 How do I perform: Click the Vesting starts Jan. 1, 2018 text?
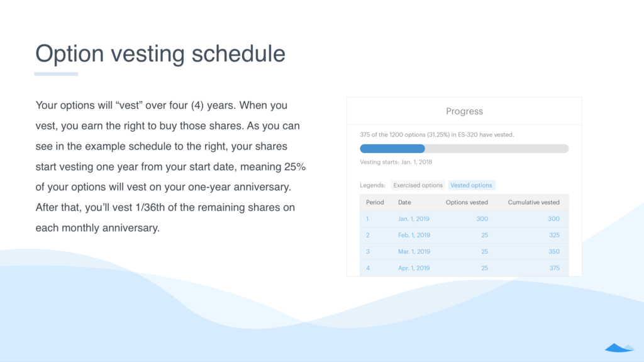[x=396, y=162]
